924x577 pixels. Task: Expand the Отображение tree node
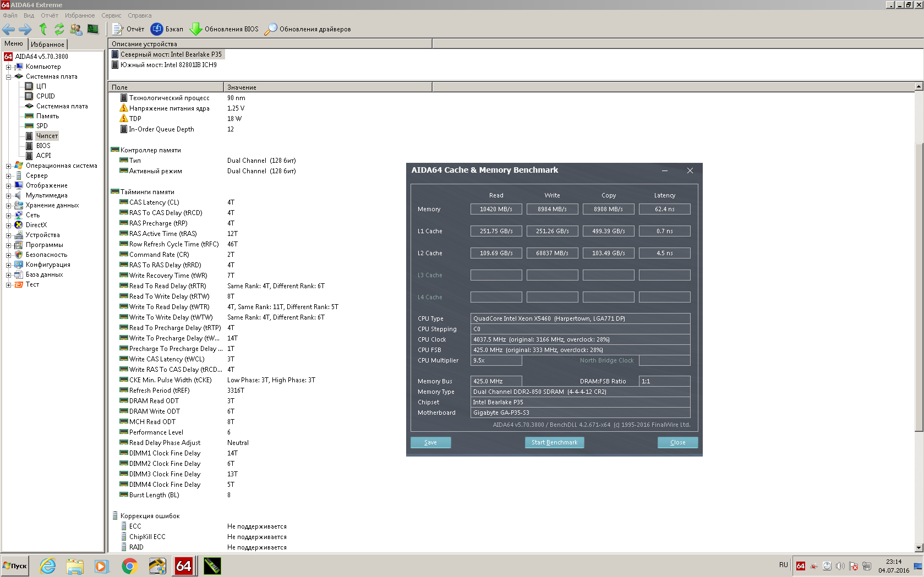[8, 186]
